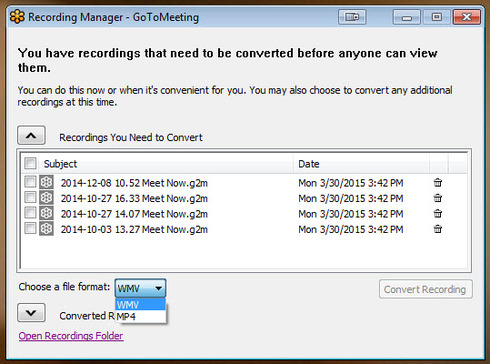The width and height of the screenshot is (490, 364).
Task: Open Recordings Folder link
Action: point(71,336)
